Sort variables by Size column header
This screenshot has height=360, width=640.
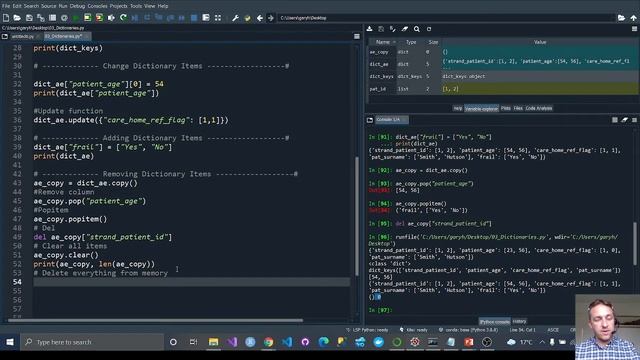pos(433,42)
